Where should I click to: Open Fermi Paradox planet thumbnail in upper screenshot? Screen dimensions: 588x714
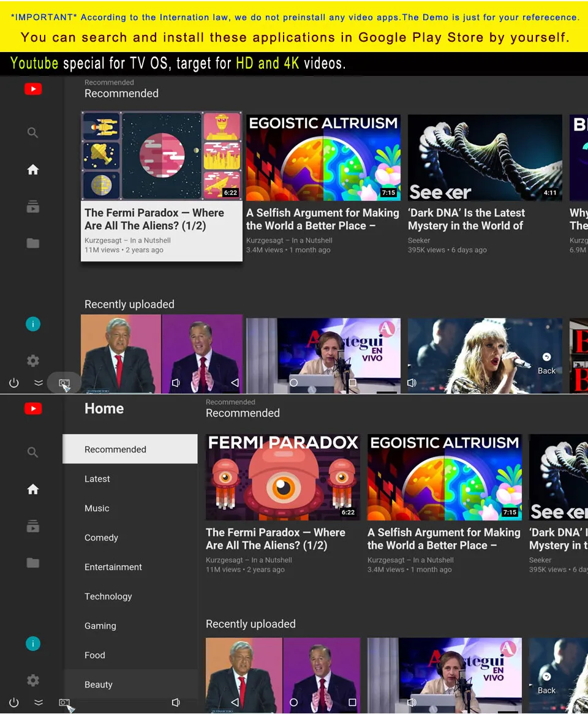162,156
